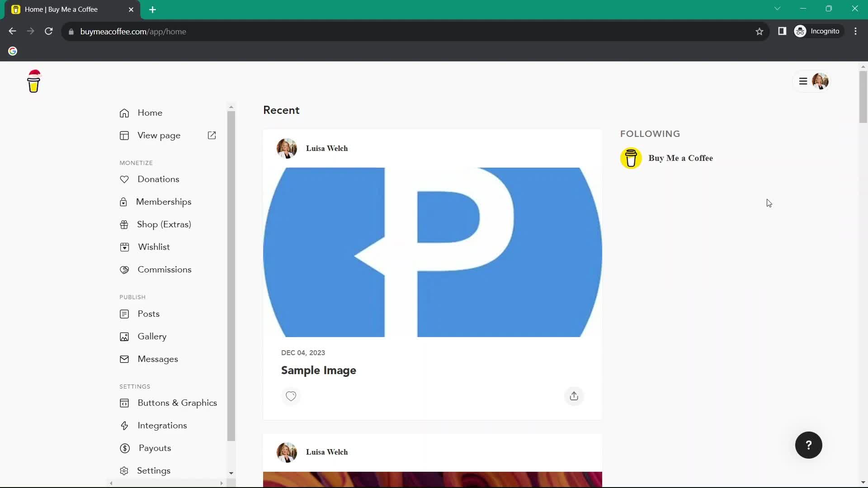Screen dimensions: 868x488
Task: Click the Shop Extras tag icon
Action: tap(123, 224)
